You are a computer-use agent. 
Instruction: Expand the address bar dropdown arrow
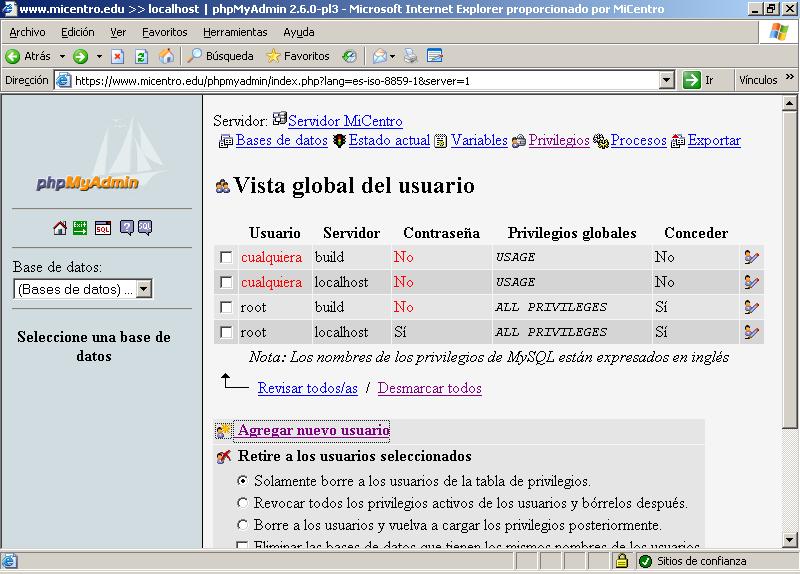click(x=666, y=80)
